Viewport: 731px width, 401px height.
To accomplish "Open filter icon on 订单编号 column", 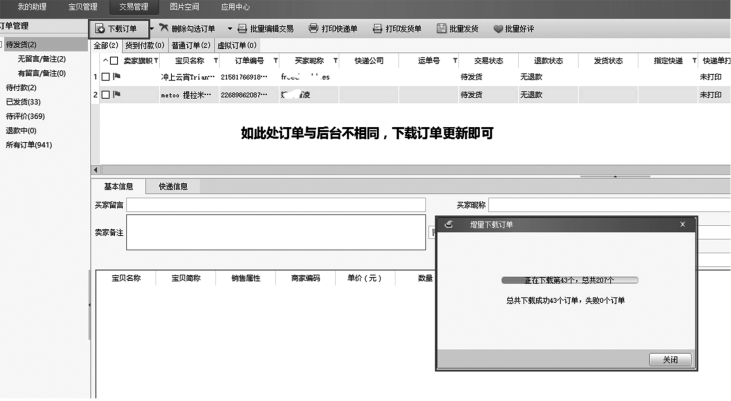I will [x=276, y=61].
